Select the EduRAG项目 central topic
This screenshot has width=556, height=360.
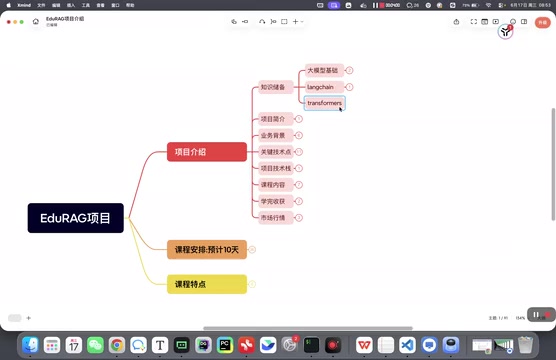(76, 218)
